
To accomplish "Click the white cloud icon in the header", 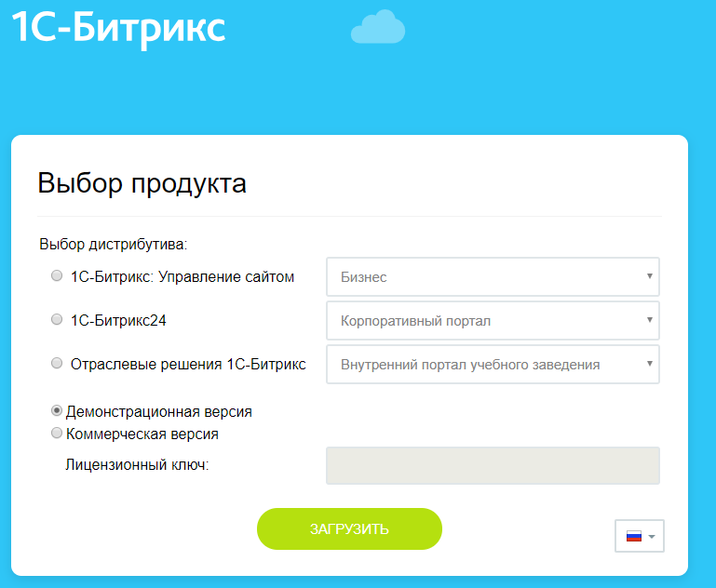I will [377, 27].
